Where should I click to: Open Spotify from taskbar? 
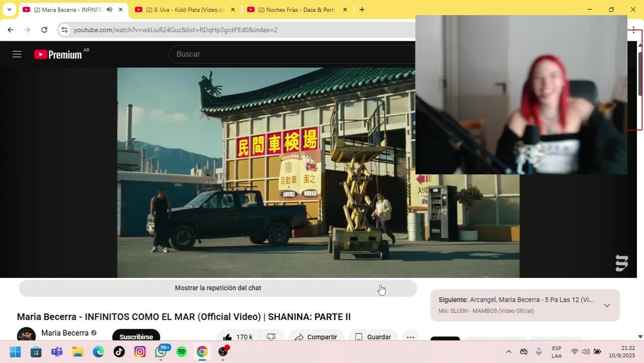(181, 352)
